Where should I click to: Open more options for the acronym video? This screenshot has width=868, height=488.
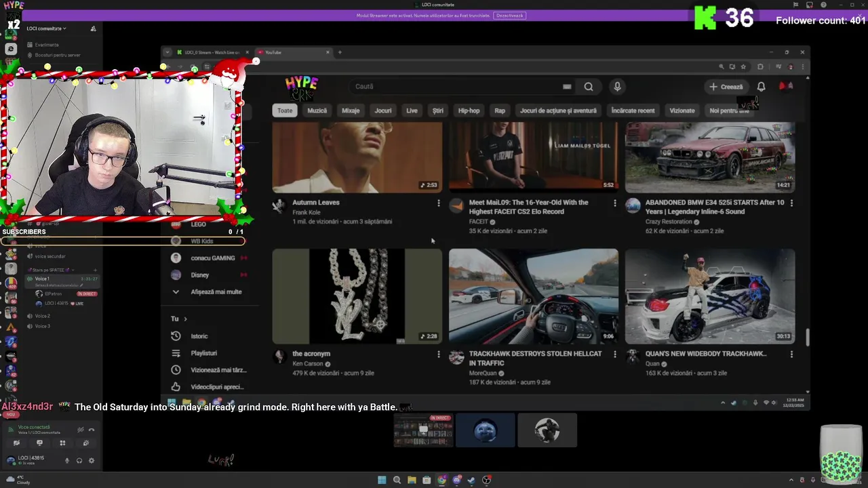click(x=439, y=354)
